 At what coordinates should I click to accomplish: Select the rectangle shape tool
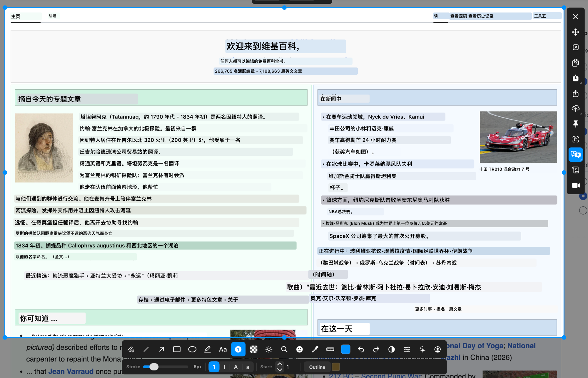(x=177, y=349)
